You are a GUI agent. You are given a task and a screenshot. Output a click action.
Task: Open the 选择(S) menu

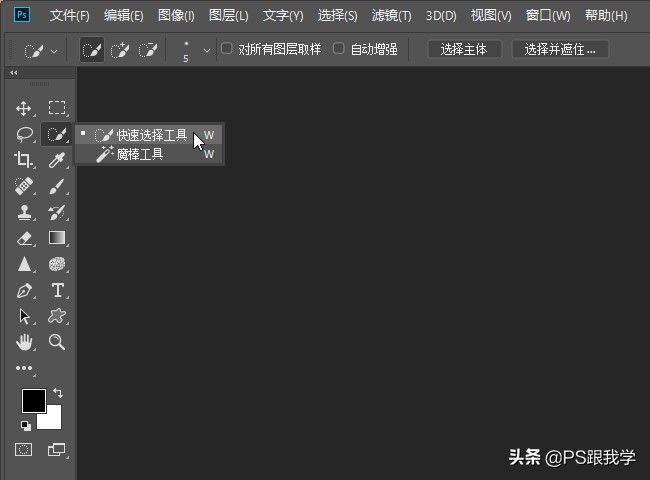point(337,16)
